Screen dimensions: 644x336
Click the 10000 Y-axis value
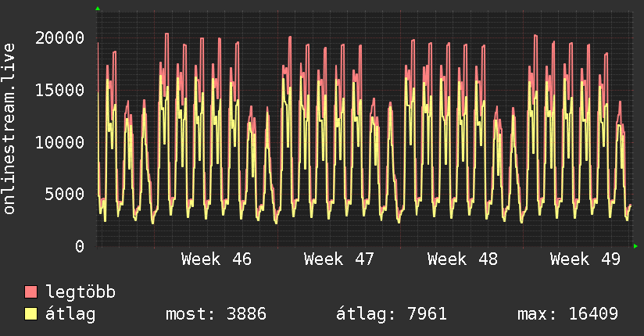click(61, 142)
